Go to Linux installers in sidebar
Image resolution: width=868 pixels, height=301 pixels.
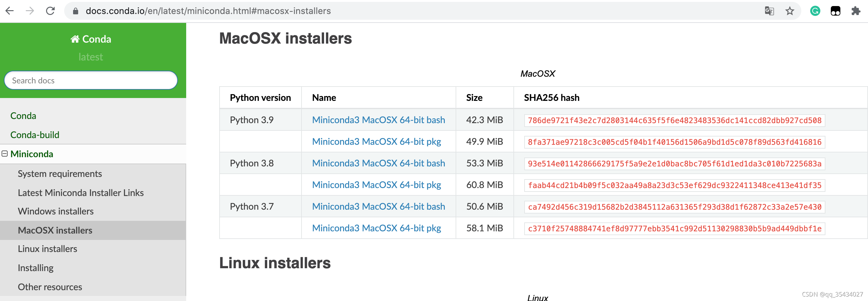(x=48, y=249)
